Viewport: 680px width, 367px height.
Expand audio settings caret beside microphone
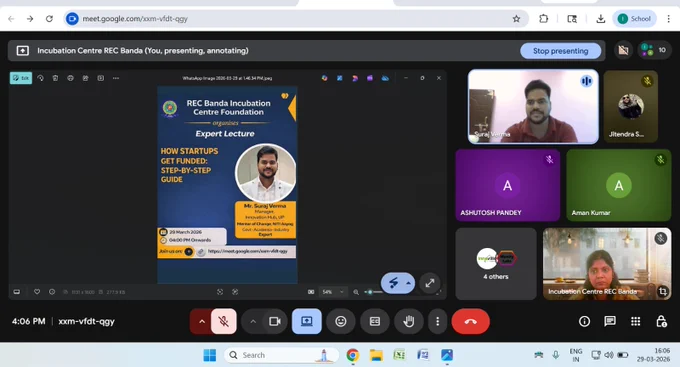tap(202, 321)
